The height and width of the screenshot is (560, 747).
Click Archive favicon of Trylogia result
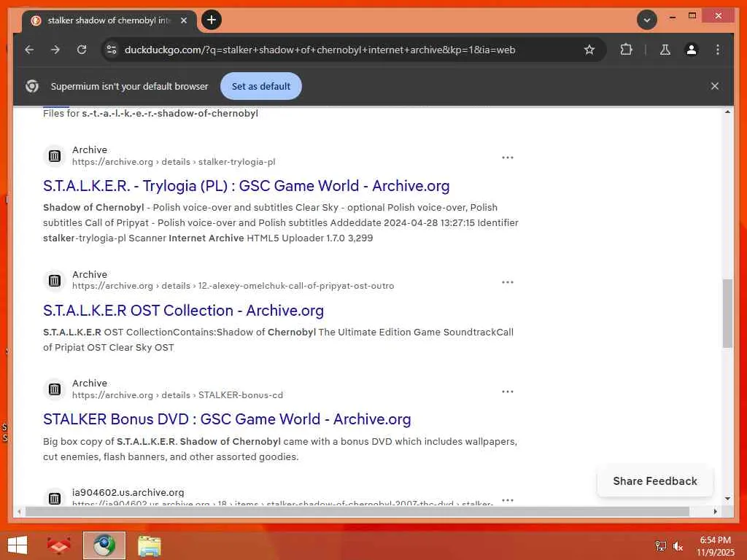(55, 156)
